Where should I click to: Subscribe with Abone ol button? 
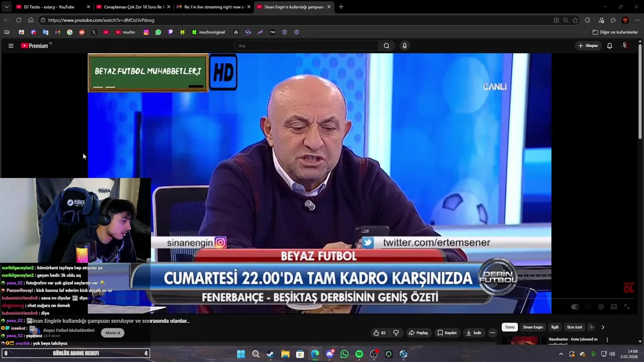click(113, 333)
